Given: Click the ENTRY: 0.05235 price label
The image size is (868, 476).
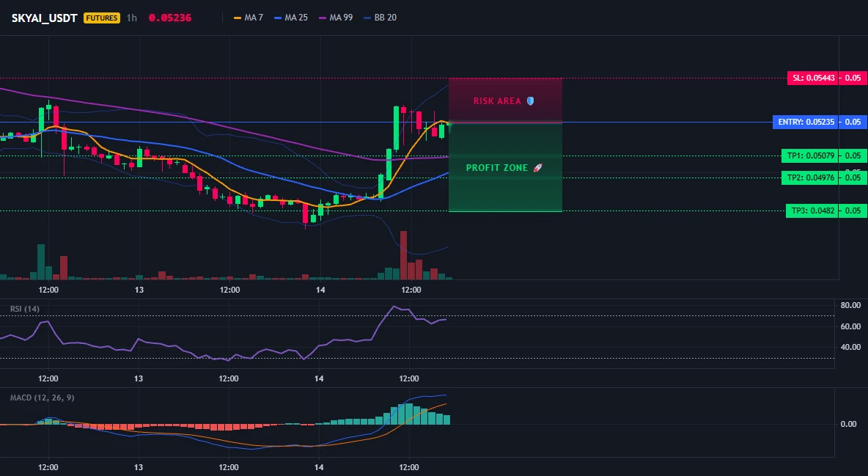Looking at the screenshot, I should [806, 122].
